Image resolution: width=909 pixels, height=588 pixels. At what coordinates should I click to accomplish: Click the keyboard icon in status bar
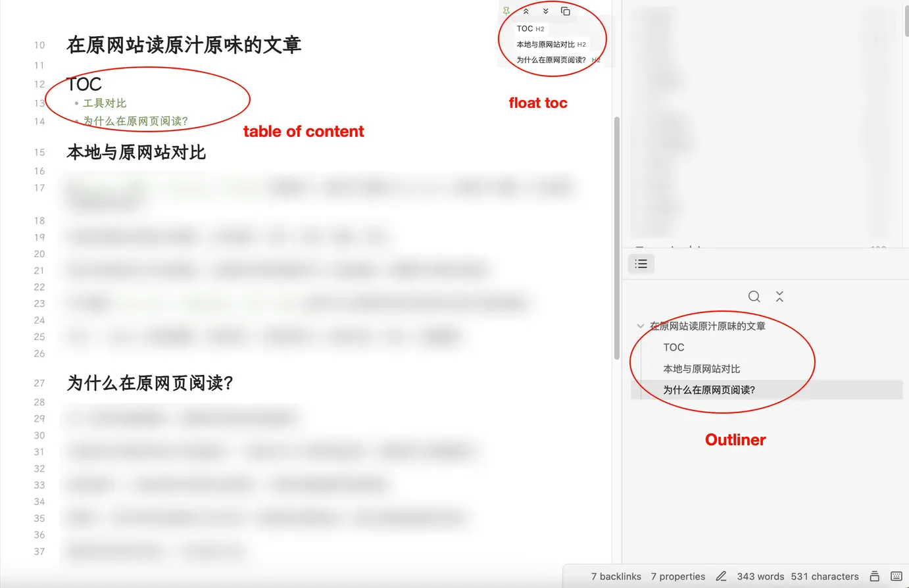(897, 576)
